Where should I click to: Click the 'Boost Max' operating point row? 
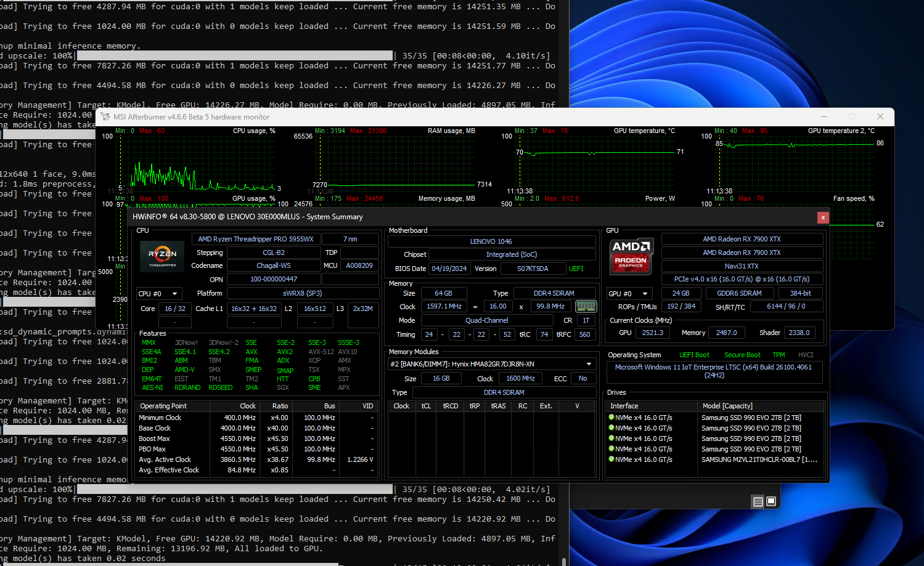256,439
